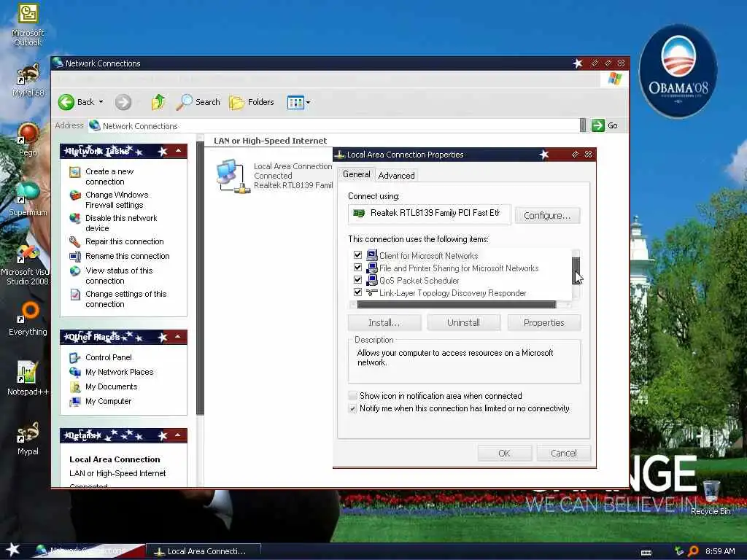
Task: Choose Repair this connection
Action: (x=124, y=241)
